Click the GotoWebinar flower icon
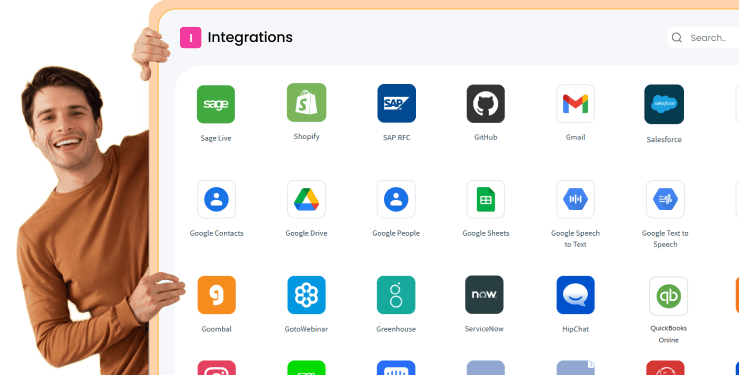This screenshot has width=739, height=375. point(306,295)
